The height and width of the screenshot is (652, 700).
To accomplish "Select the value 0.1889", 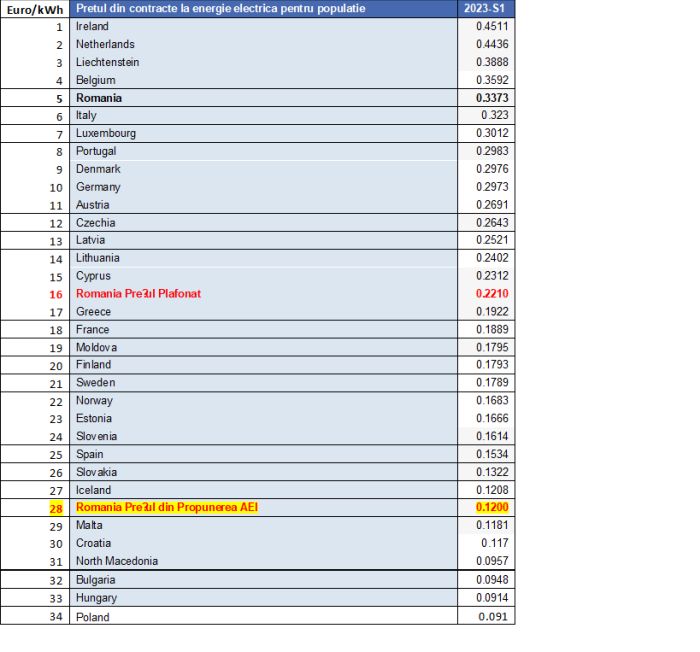I will pos(492,329).
